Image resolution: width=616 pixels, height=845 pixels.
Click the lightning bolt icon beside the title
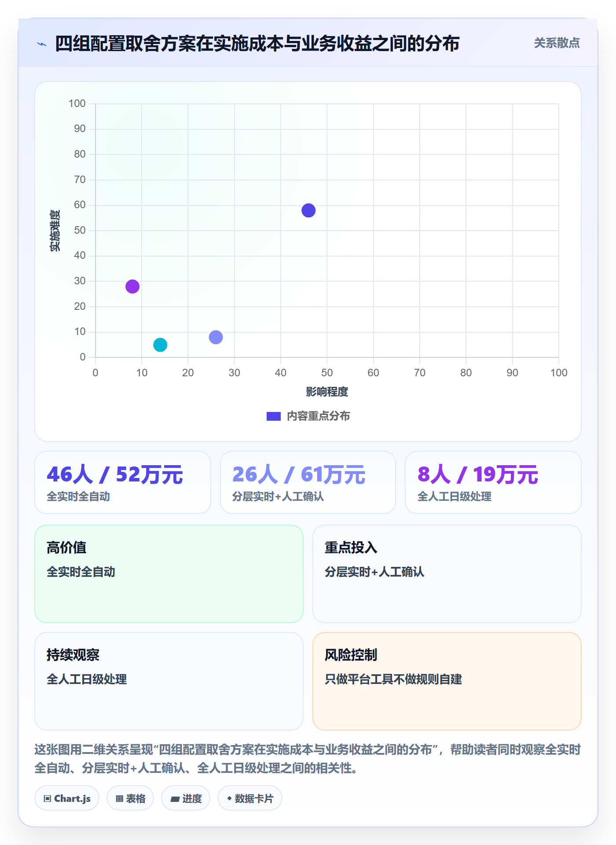42,44
